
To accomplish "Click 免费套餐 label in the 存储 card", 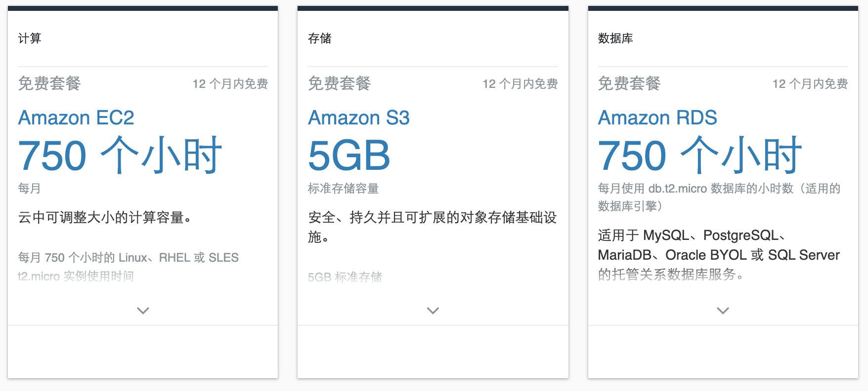I will click(x=340, y=83).
